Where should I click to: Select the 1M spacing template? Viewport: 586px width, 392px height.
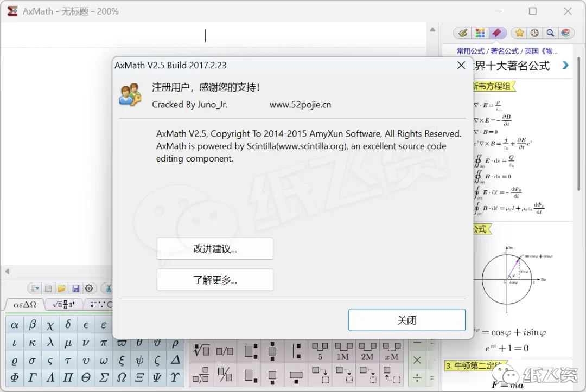coord(342,351)
